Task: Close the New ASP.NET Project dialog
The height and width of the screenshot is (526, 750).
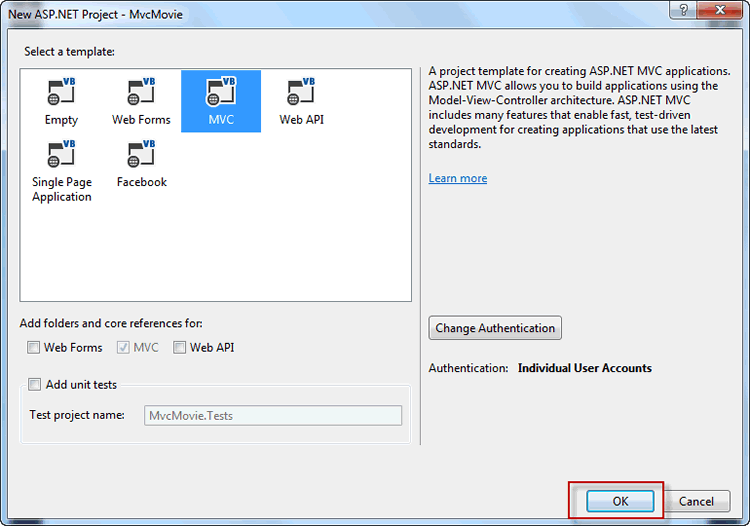Action: click(x=720, y=10)
